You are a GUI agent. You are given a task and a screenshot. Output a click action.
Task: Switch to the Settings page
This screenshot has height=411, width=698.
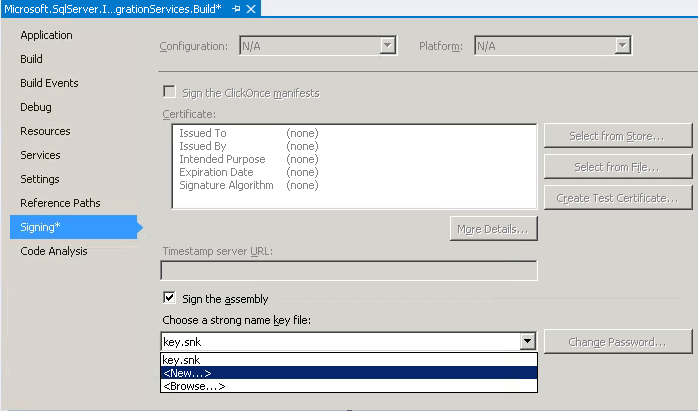(40, 179)
